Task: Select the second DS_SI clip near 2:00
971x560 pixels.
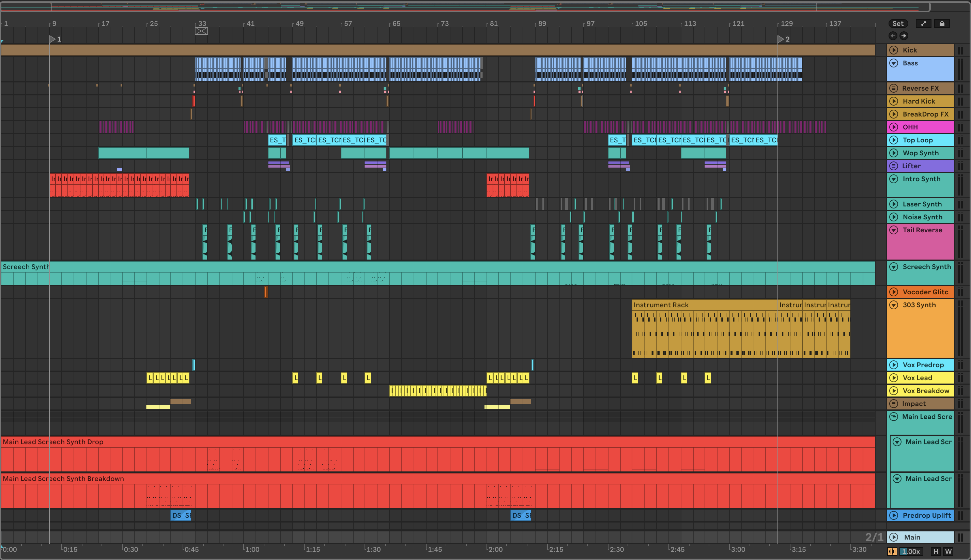Action: (521, 515)
